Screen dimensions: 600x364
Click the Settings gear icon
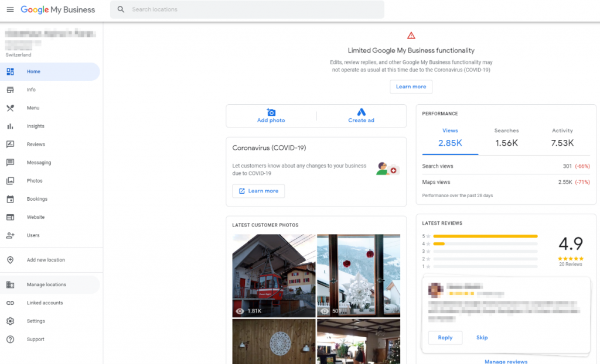pos(11,321)
